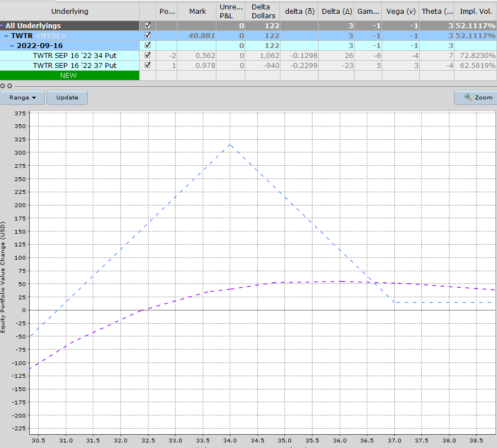497x448 pixels.
Task: Uncheck the All Underlyings row checkbox
Action: click(x=147, y=25)
